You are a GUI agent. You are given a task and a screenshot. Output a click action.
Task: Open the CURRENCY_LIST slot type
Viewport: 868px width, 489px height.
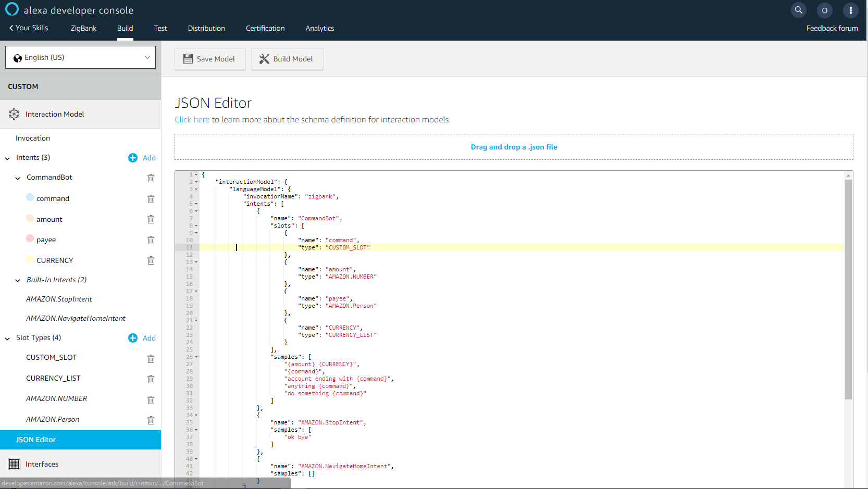tap(53, 378)
